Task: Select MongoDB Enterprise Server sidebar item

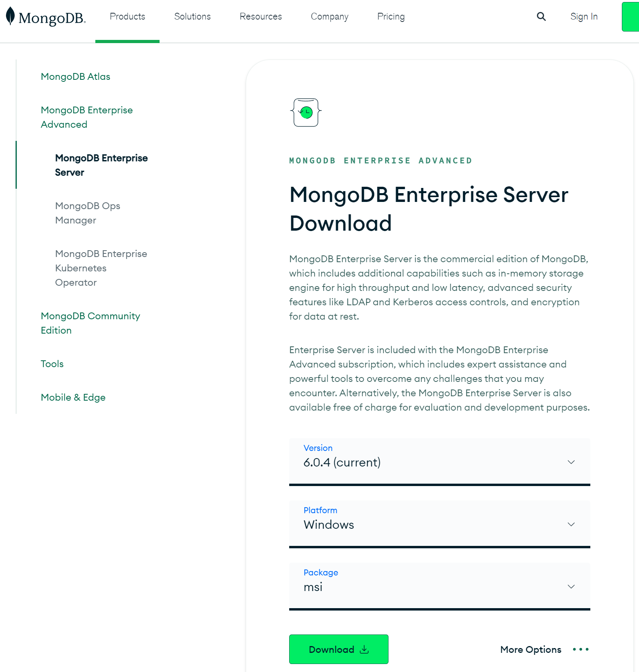Action: (x=101, y=165)
